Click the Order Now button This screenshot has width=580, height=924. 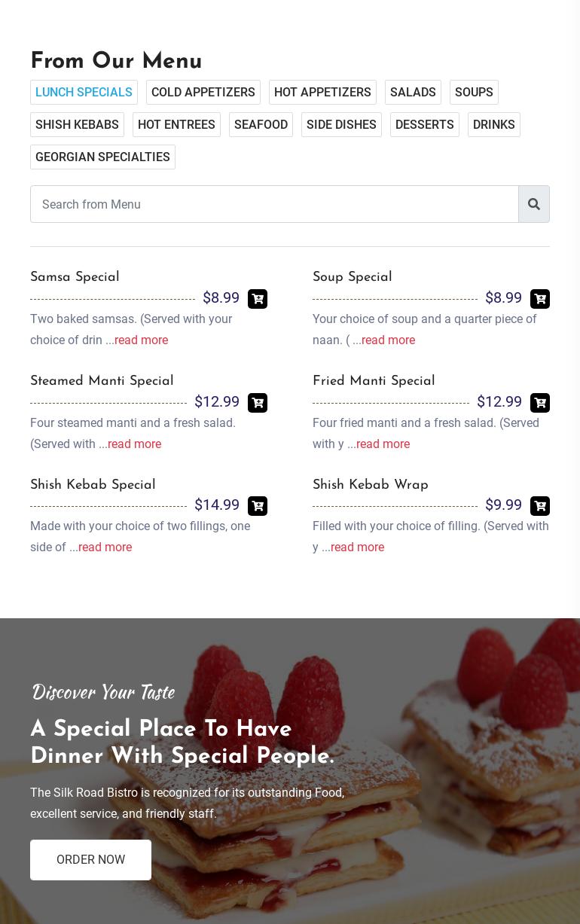[x=90, y=860]
